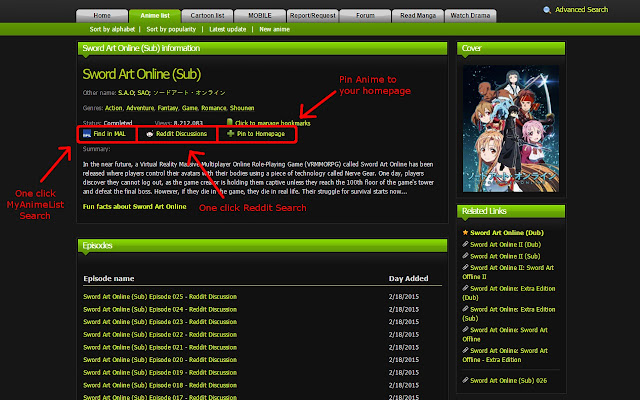Click the Episode name column header
Image resolution: width=640 pixels, height=400 pixels.
point(109,278)
